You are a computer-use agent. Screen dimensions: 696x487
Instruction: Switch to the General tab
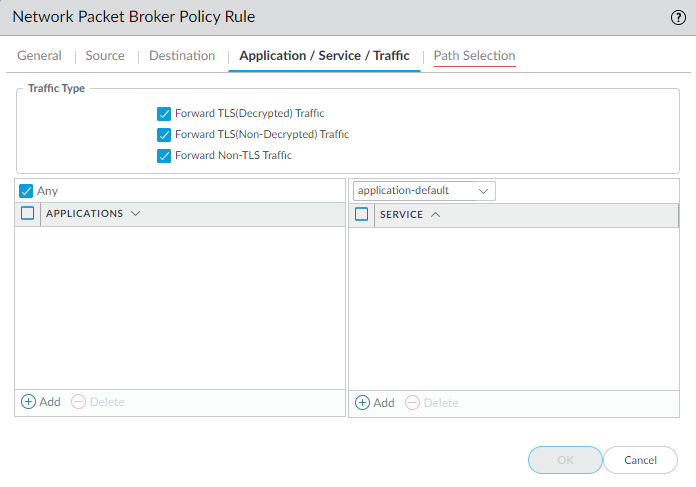point(39,56)
